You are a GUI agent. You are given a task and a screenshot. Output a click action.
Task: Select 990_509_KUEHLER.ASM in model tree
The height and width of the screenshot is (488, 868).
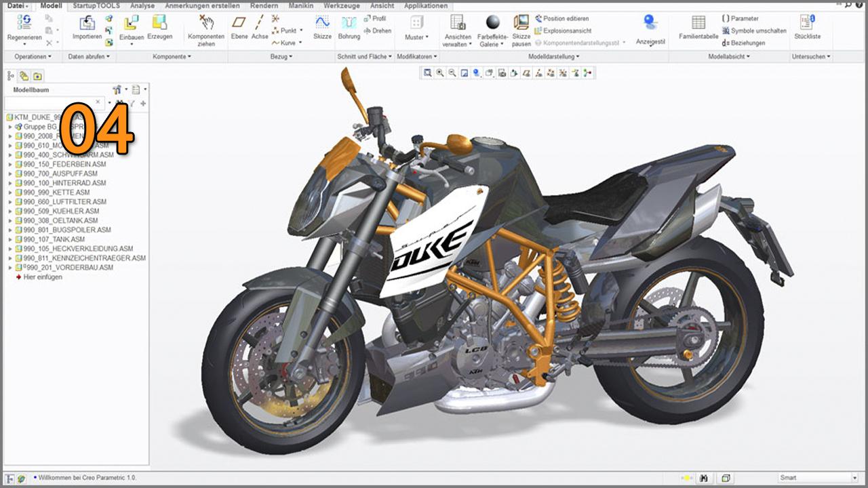[x=61, y=211]
